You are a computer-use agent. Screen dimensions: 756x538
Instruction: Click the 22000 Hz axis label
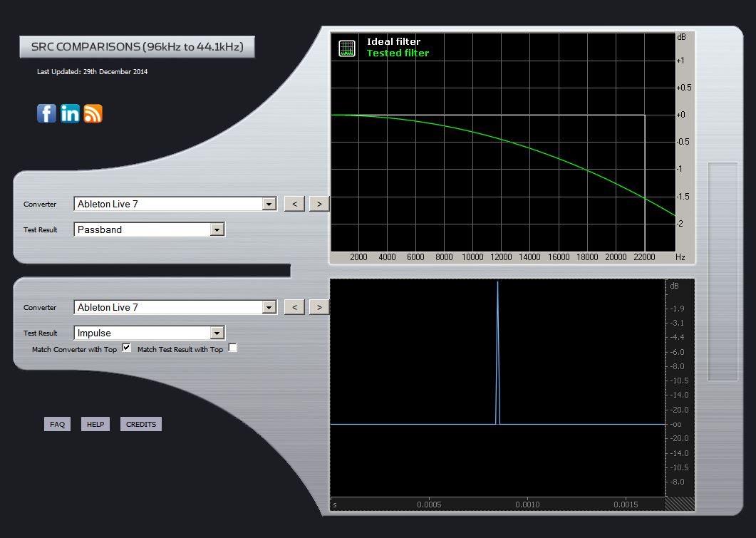(644, 257)
